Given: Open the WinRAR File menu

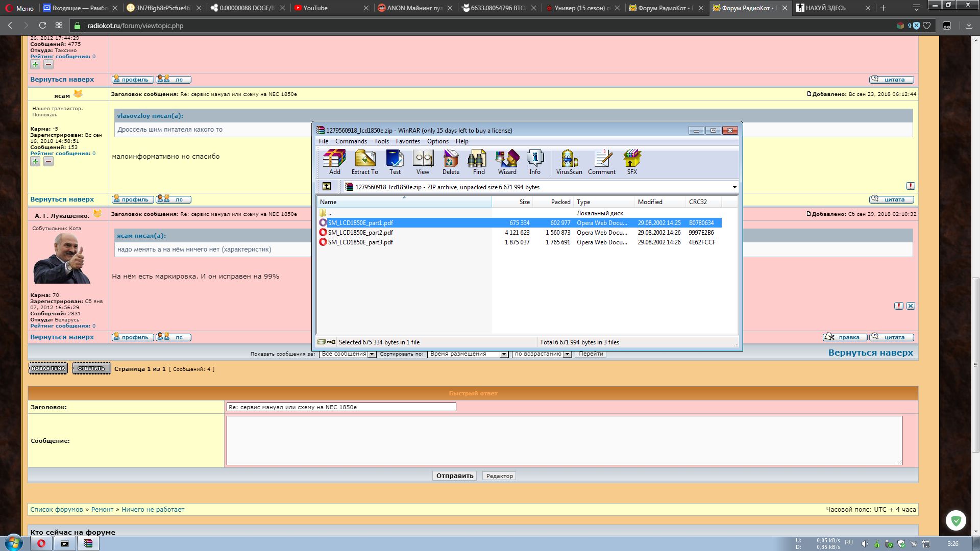Looking at the screenshot, I should coord(324,141).
